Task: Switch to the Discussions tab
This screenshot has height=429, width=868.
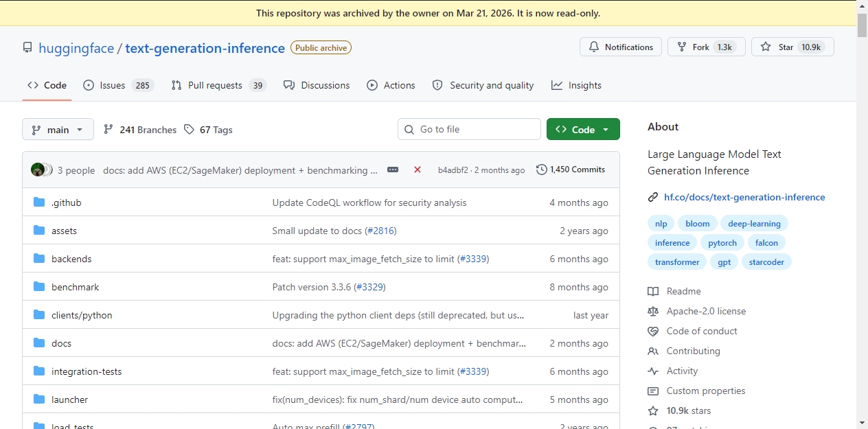Action: 317,85
